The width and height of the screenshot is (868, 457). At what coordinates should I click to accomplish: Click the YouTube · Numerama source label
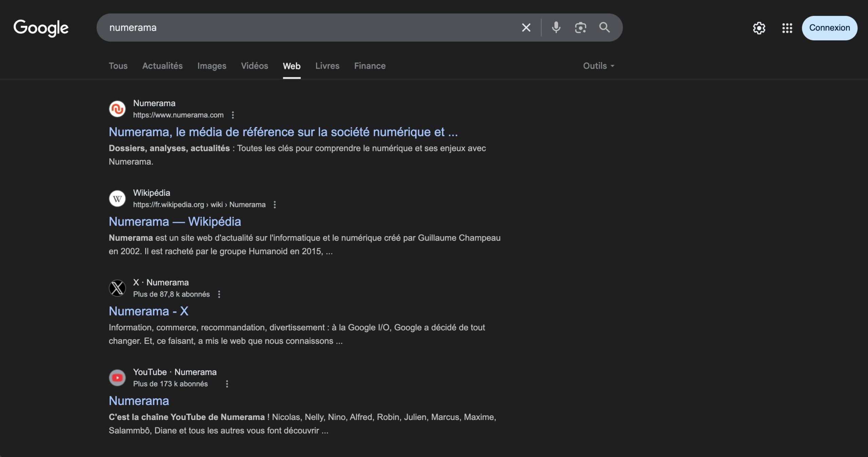pyautogui.click(x=175, y=372)
